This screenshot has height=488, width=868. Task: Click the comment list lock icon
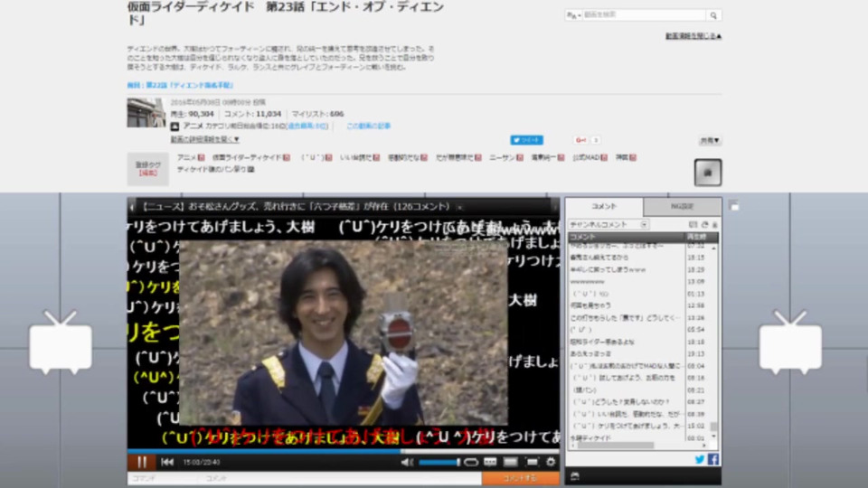coord(714,225)
